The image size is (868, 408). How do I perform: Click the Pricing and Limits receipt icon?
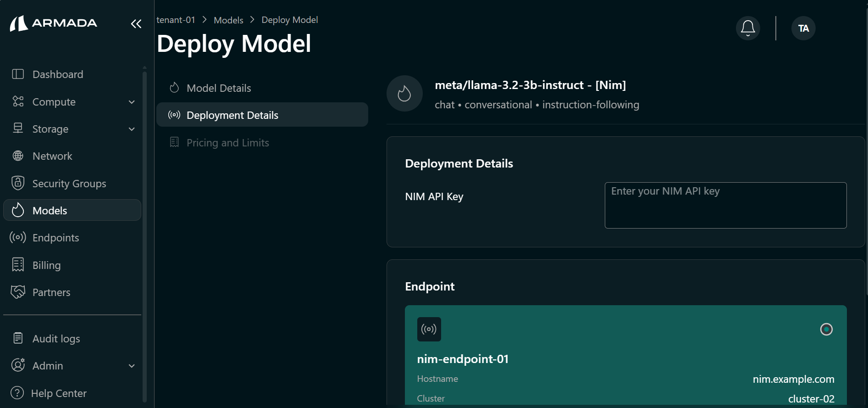174,142
